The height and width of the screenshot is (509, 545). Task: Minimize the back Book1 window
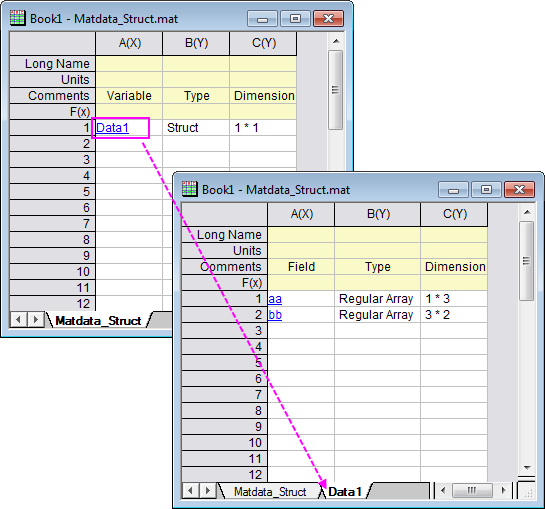262,19
